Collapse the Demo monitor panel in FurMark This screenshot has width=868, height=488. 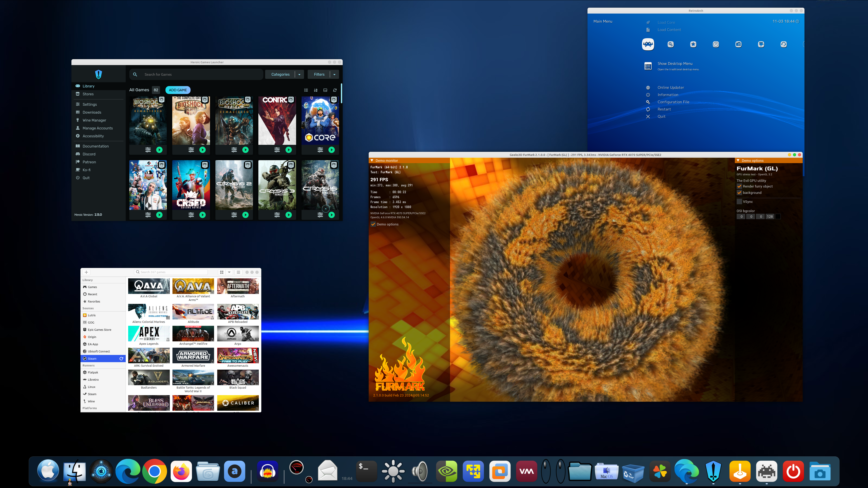click(x=372, y=161)
